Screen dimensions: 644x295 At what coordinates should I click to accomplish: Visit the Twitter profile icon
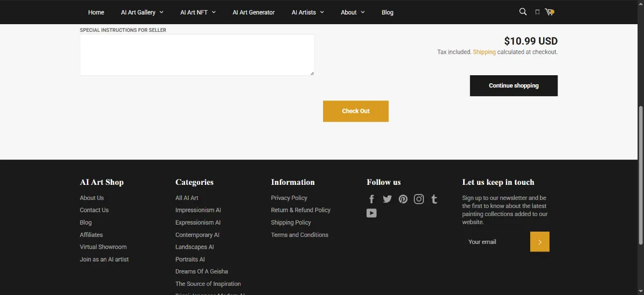point(387,199)
